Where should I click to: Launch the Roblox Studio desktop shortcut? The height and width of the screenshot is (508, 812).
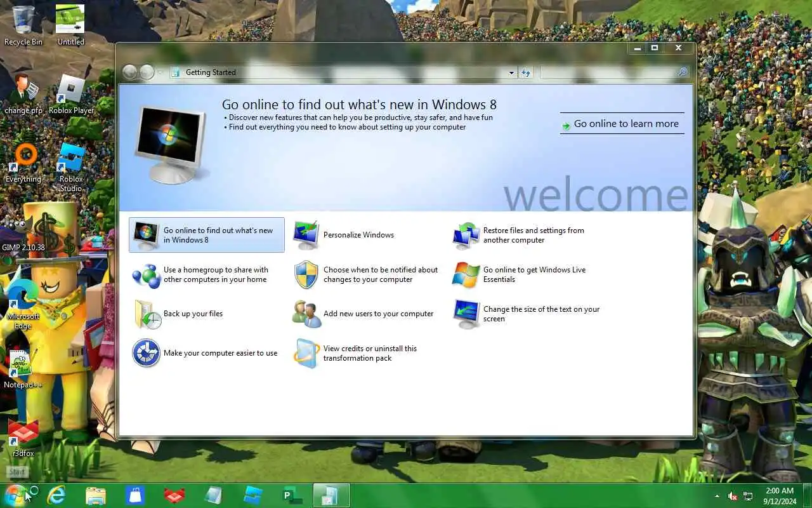[71, 168]
